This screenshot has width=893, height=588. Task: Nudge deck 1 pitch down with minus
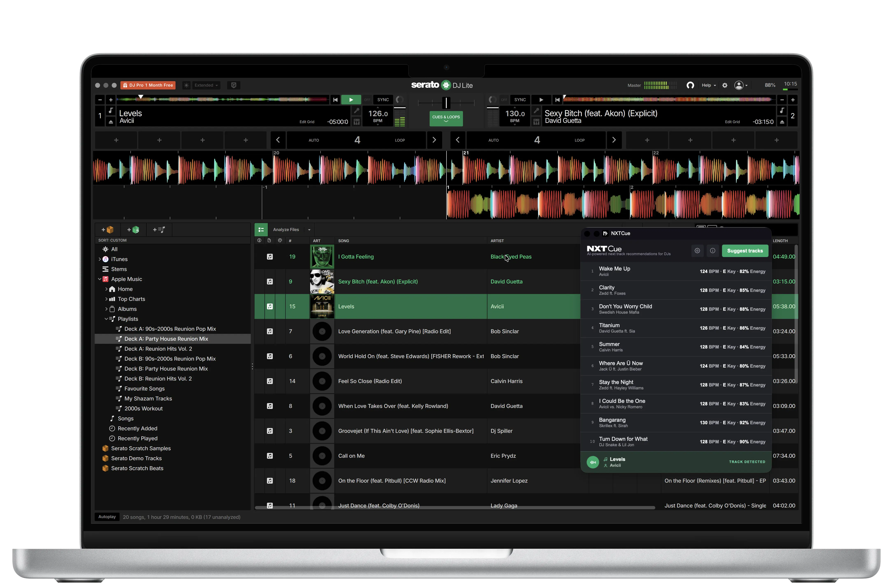tap(100, 100)
